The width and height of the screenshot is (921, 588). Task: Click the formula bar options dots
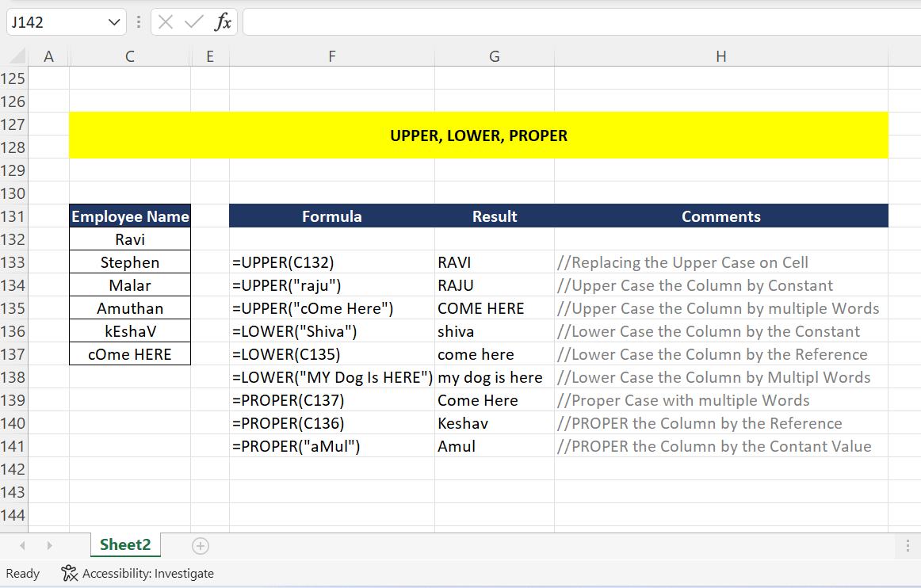point(139,22)
